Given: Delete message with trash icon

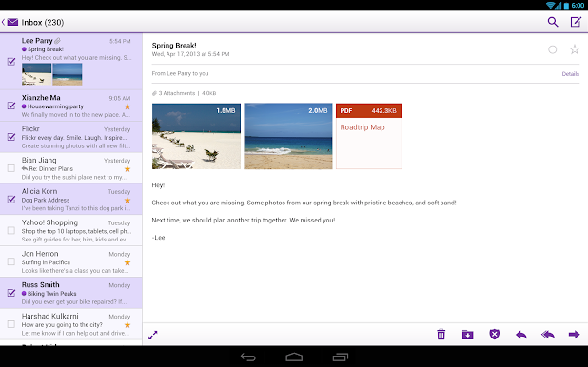Looking at the screenshot, I should tap(441, 334).
